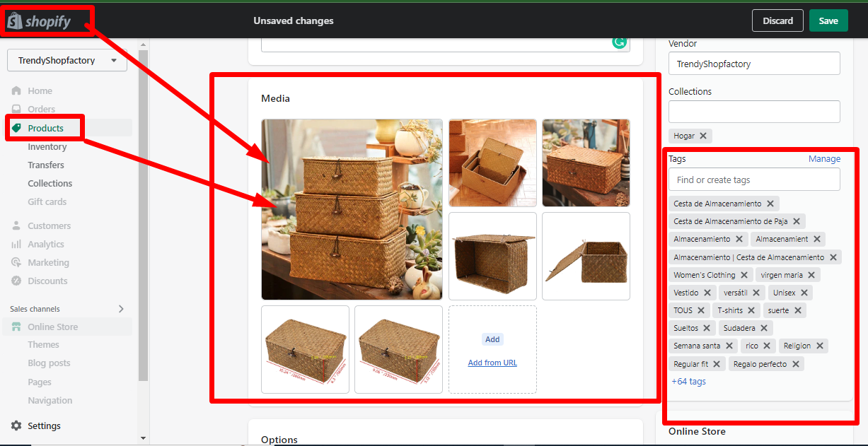Screen dimensions: 868x446
Task: Select the Customers icon
Action: click(x=16, y=225)
